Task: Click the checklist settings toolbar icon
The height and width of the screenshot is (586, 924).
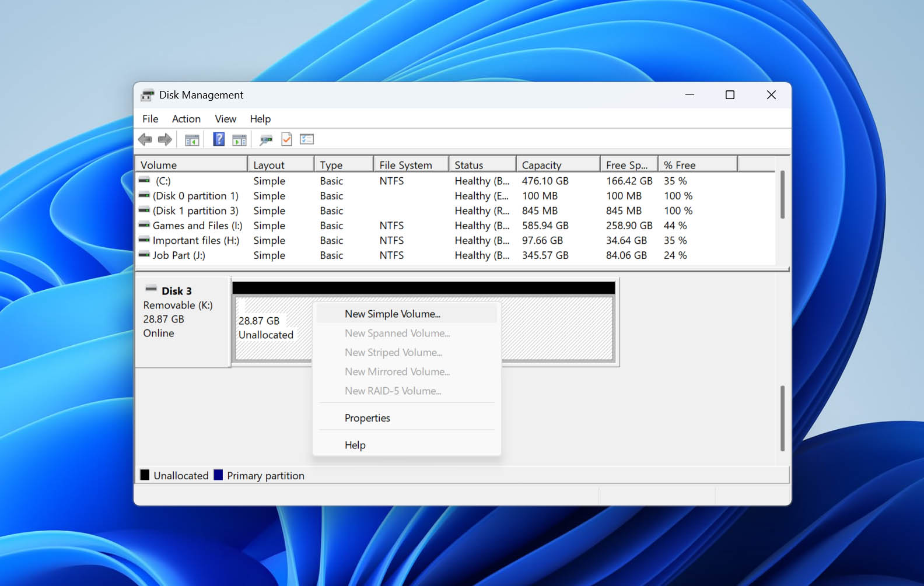Action: coord(307,139)
